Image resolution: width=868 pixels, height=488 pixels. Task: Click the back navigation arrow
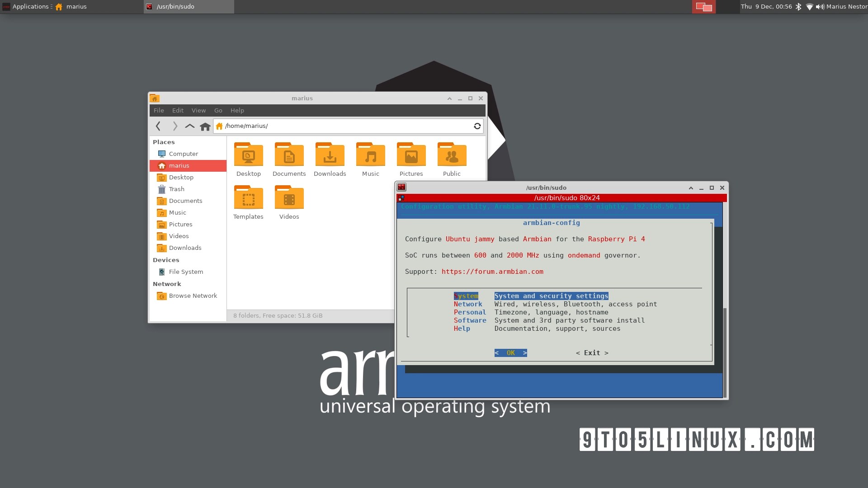point(158,127)
